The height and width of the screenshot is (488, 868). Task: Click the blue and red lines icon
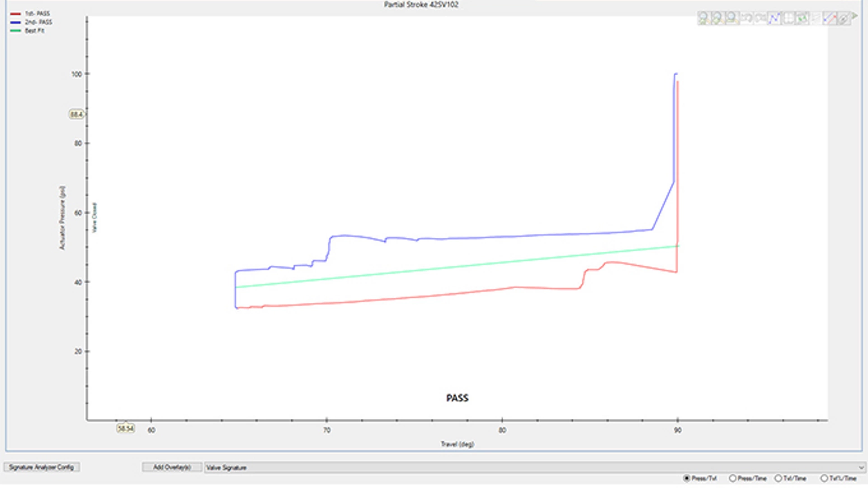[x=830, y=18]
